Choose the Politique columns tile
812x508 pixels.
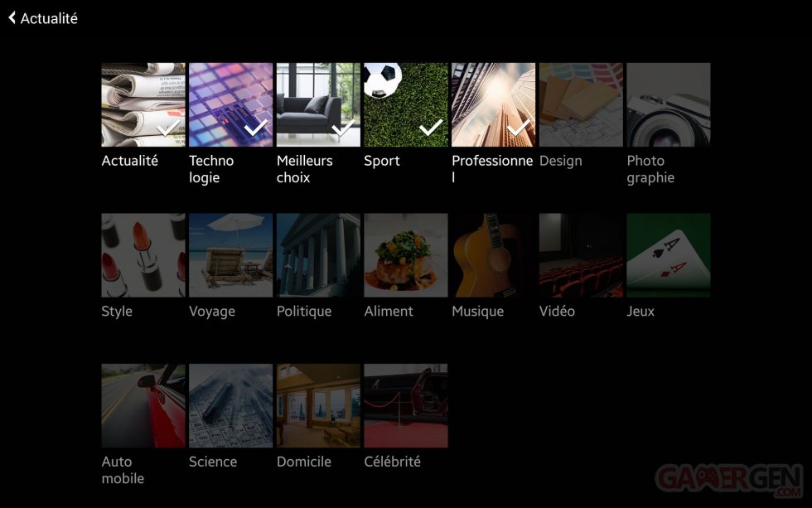[318, 255]
